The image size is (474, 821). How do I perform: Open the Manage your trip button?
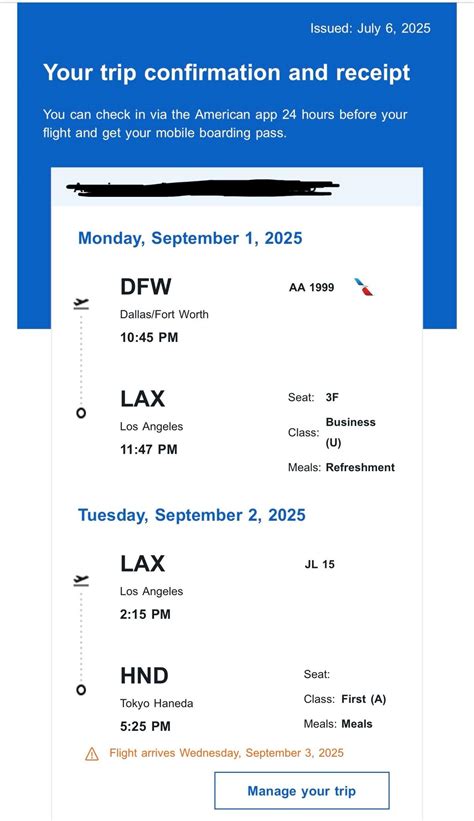302,791
